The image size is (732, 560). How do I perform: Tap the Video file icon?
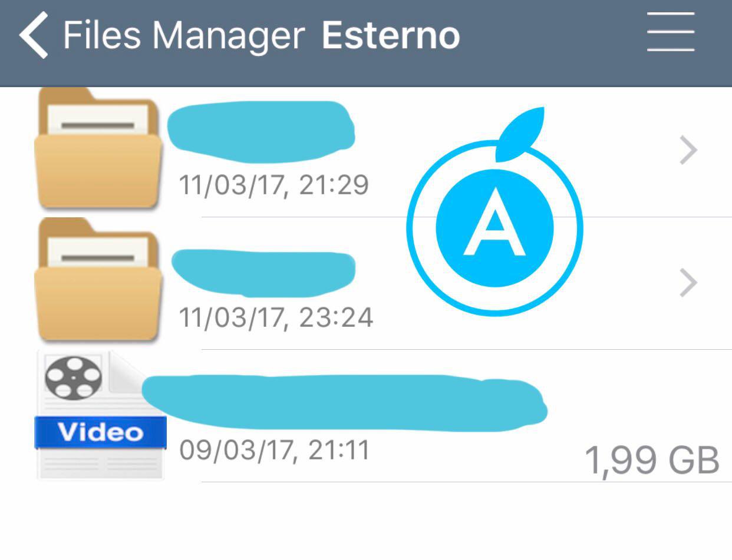[100, 416]
